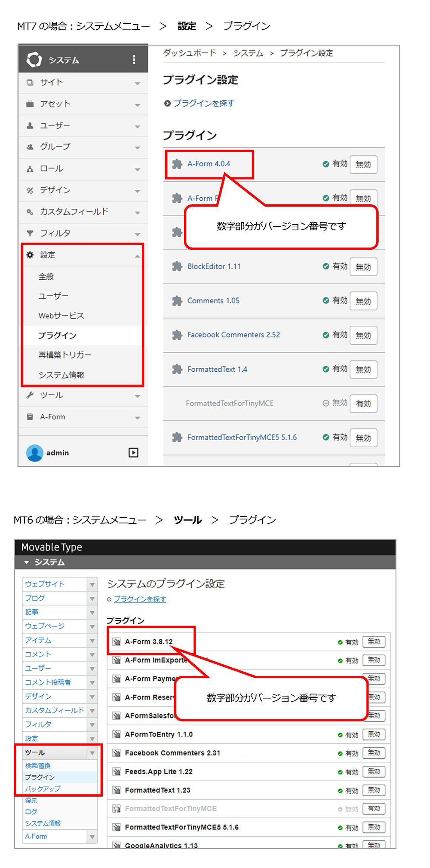The height and width of the screenshot is (868, 430).
Task: Select 検索/置換 under MT6 ツール
Action: tap(38, 766)
